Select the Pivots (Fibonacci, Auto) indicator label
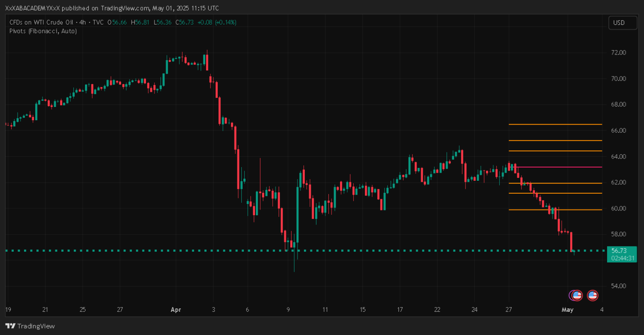Image resolution: width=644 pixels, height=335 pixels. coord(43,31)
